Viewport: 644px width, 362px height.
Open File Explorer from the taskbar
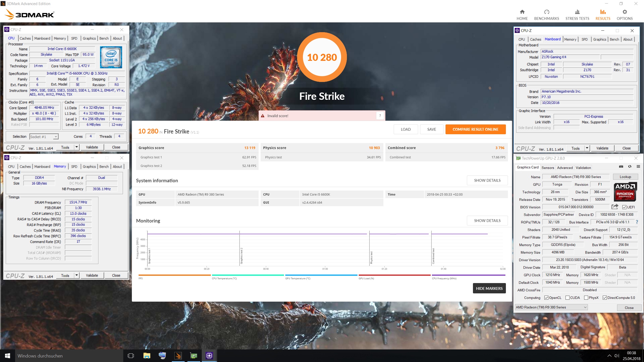[147, 356]
